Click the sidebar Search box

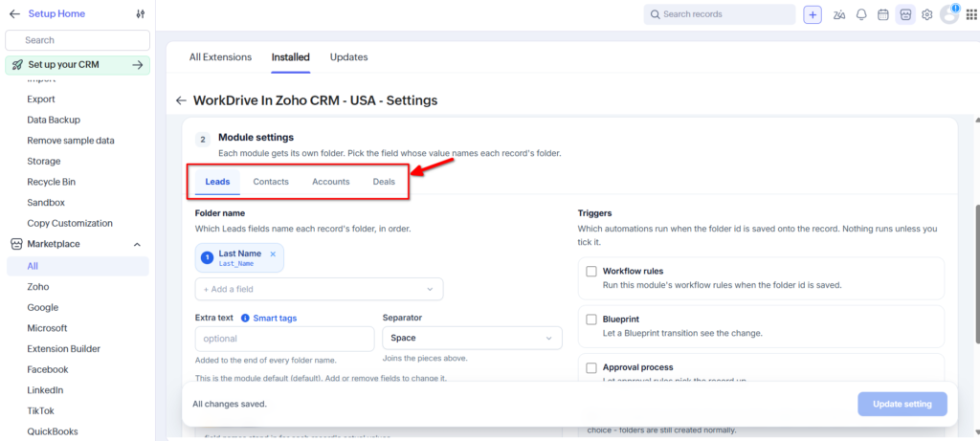coord(78,40)
